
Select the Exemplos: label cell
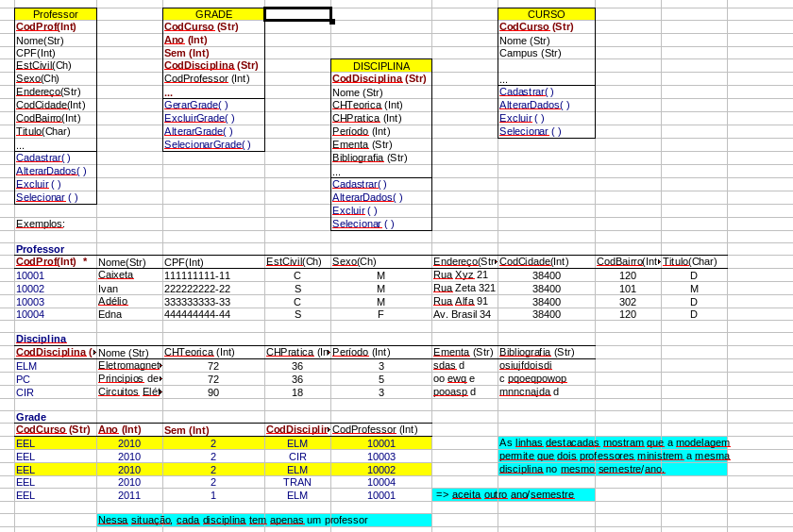[41, 224]
